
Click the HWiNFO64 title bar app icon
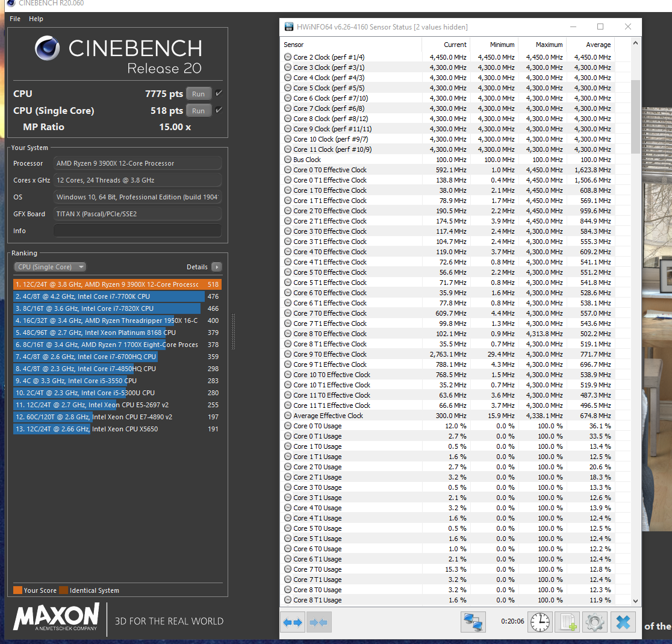[x=289, y=27]
